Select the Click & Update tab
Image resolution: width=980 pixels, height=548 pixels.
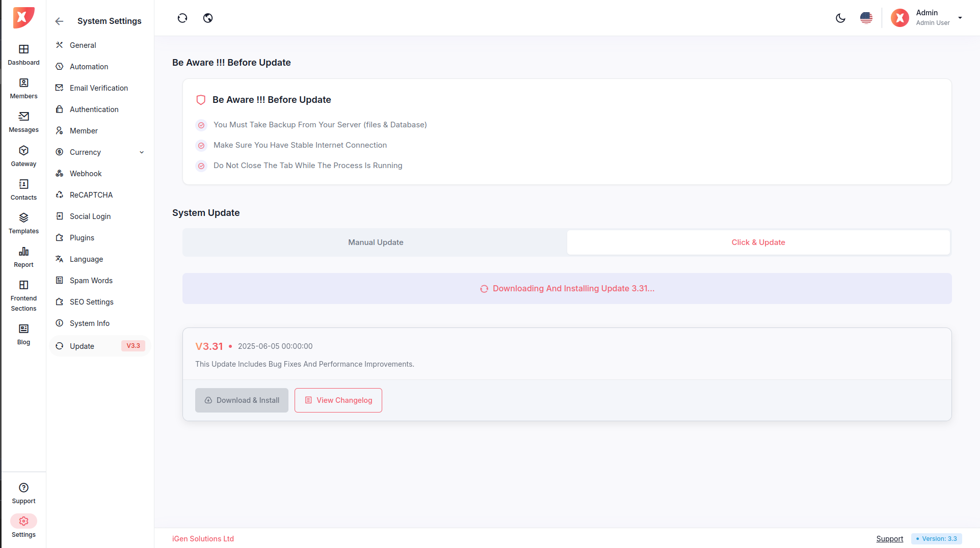click(x=758, y=242)
